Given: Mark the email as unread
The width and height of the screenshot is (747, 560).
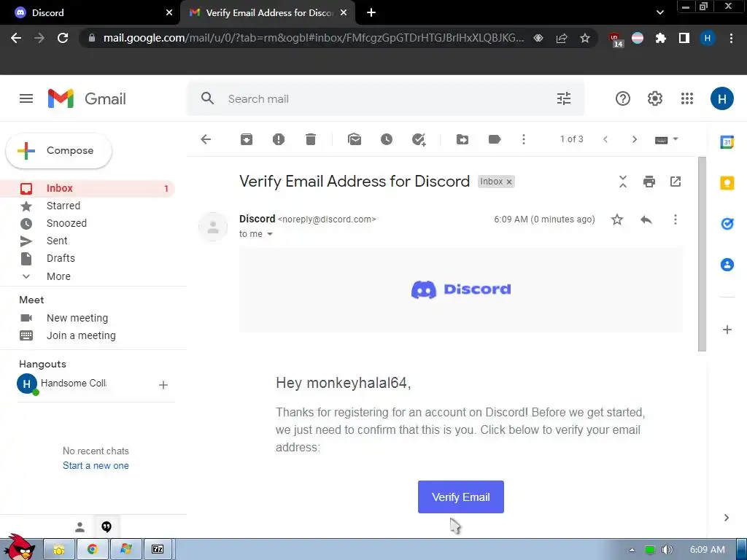Looking at the screenshot, I should tap(355, 139).
